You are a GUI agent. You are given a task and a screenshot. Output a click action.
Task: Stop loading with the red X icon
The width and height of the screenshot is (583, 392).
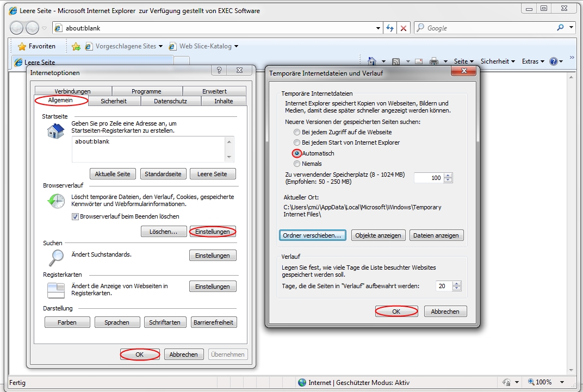(404, 28)
